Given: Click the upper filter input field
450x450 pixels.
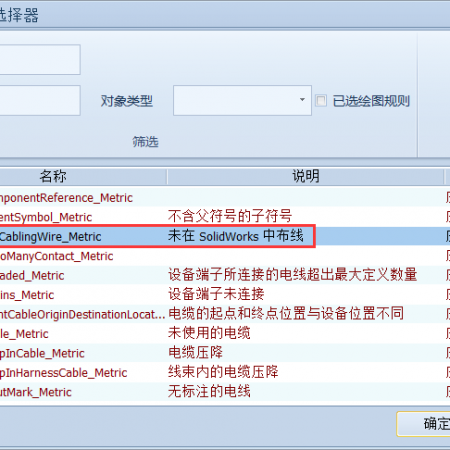Looking at the screenshot, I should pos(40,59).
